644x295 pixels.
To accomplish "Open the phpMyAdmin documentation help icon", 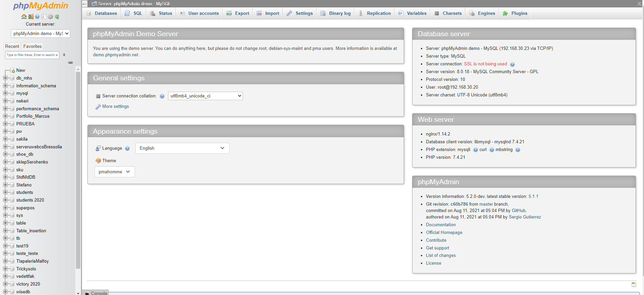I will 37,17.
